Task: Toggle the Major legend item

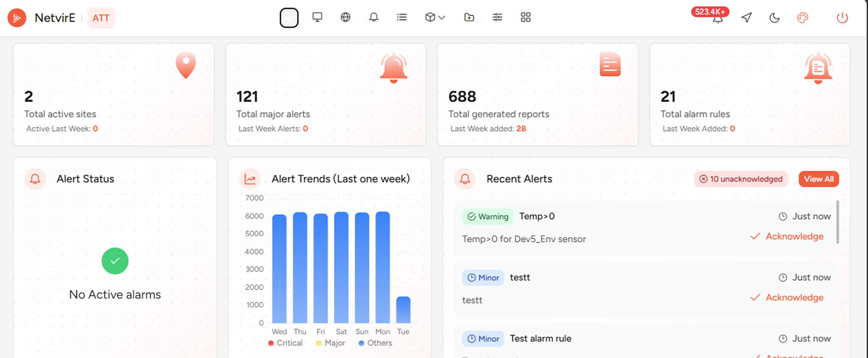Action: pos(331,343)
